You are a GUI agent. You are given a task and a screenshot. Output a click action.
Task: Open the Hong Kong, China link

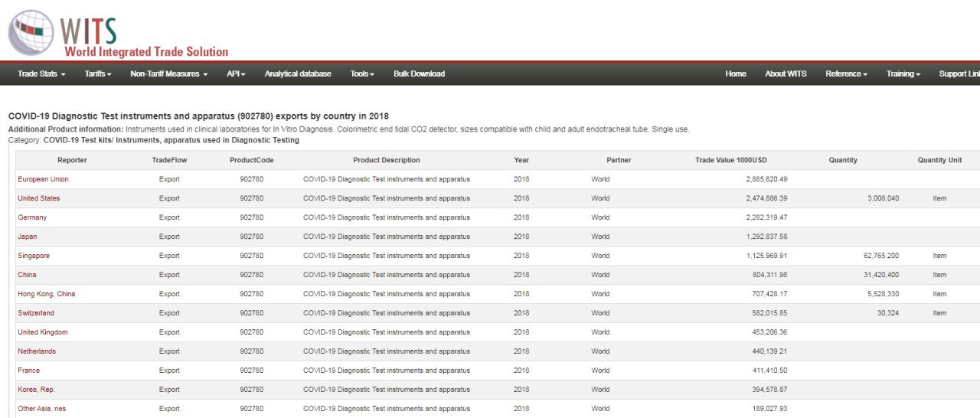click(47, 294)
